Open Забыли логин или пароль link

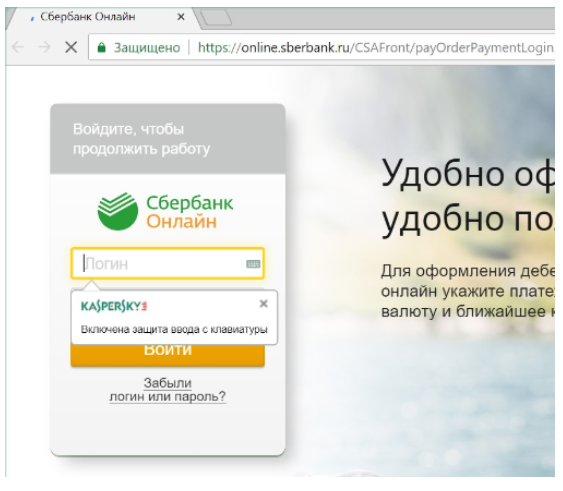(168, 390)
